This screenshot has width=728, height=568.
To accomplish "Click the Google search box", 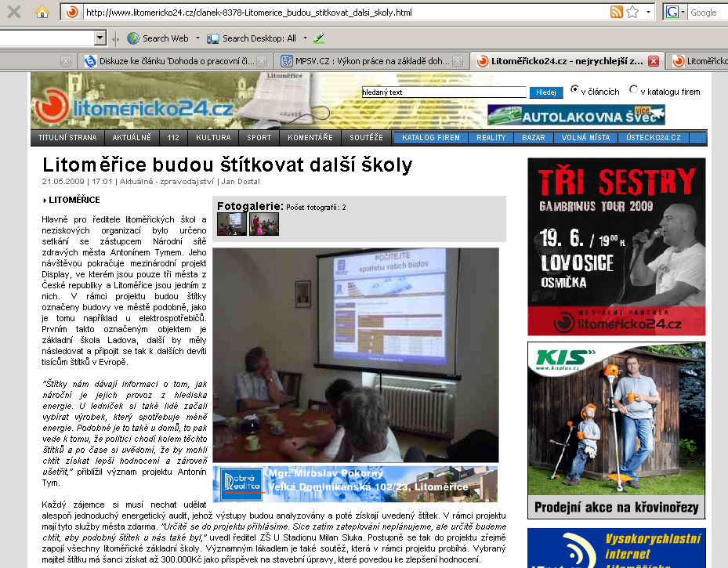I will click(708, 13).
